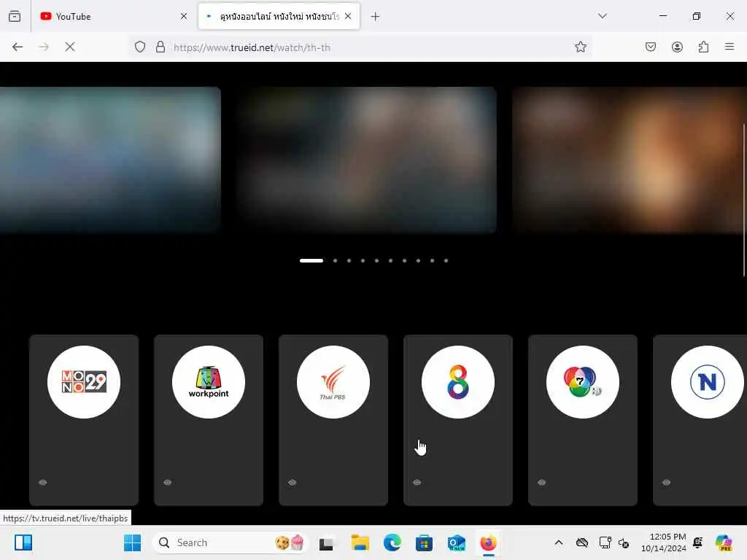This screenshot has height=560, width=747.
Task: View site security padlock info
Action: coord(160,47)
